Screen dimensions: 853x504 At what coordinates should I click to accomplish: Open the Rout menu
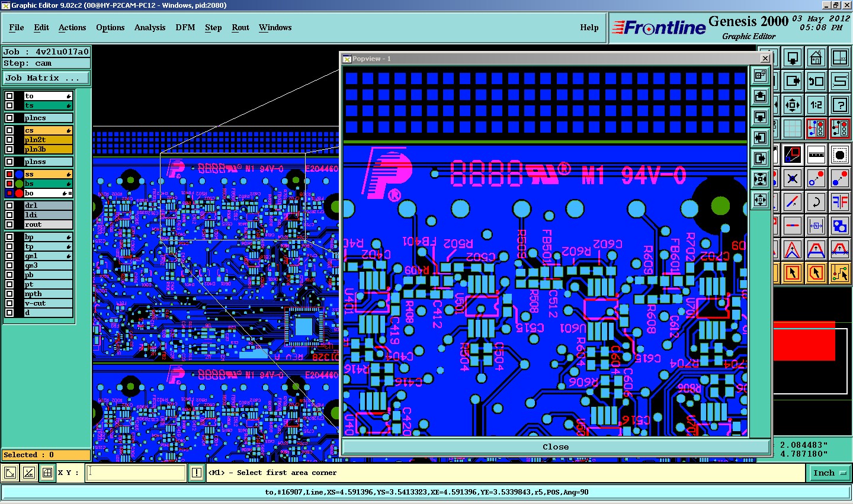point(240,27)
